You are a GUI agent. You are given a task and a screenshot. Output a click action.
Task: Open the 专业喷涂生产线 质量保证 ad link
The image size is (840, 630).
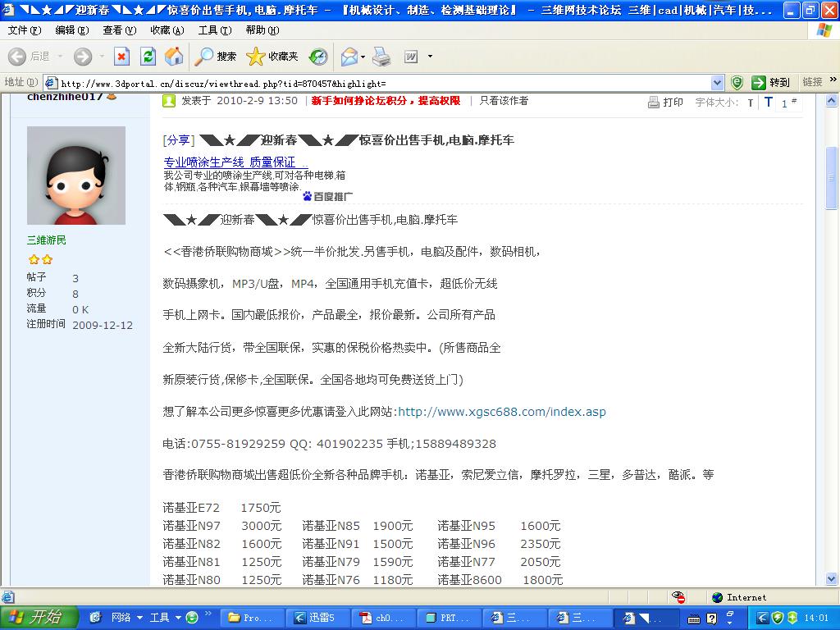pyautogui.click(x=235, y=162)
